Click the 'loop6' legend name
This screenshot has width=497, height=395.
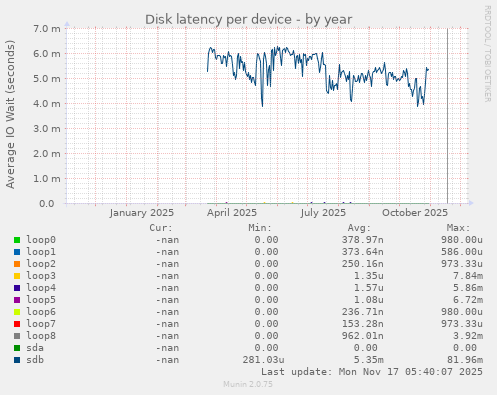pyautogui.click(x=41, y=312)
